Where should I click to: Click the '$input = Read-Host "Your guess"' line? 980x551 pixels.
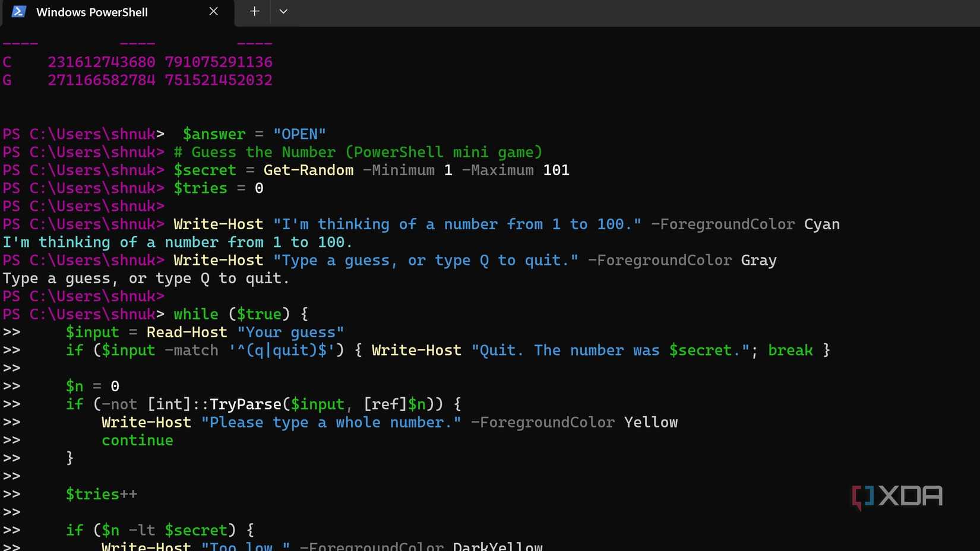[x=205, y=332]
